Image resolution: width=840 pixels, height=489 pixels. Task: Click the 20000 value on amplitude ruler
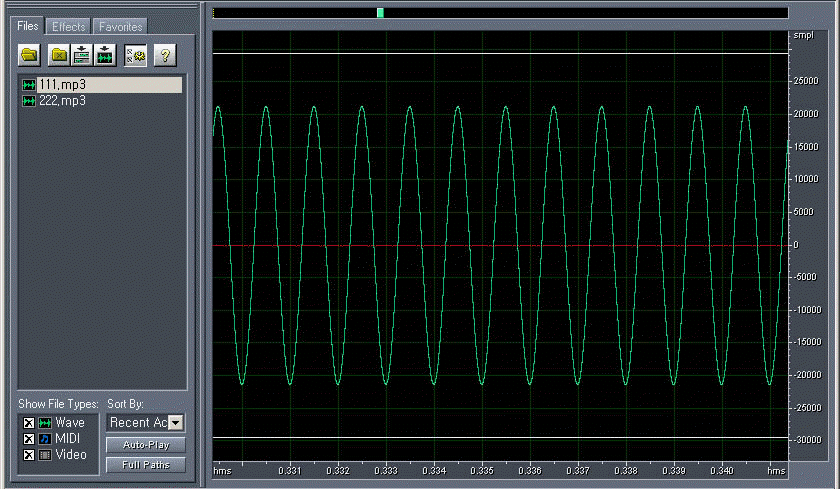(806, 114)
